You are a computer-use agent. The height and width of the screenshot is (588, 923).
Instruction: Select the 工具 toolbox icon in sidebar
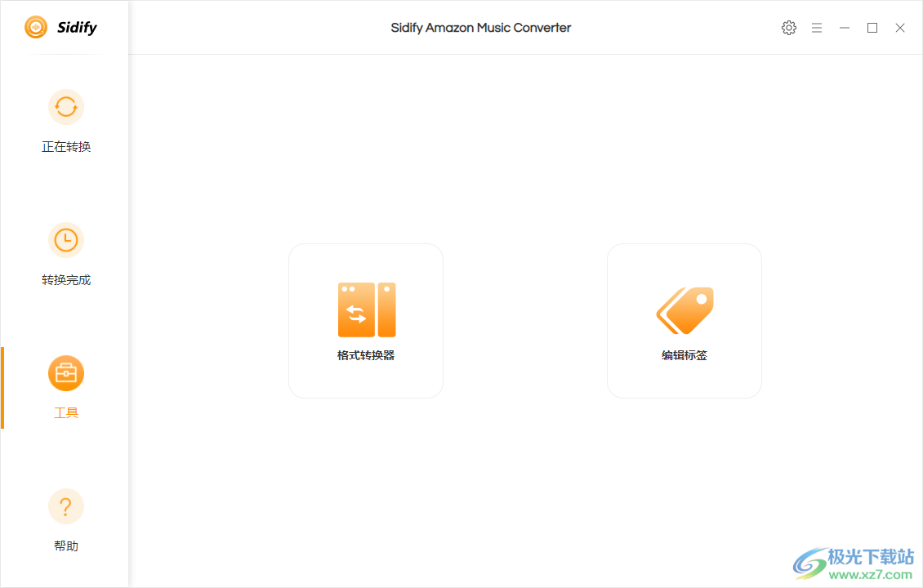coord(66,373)
